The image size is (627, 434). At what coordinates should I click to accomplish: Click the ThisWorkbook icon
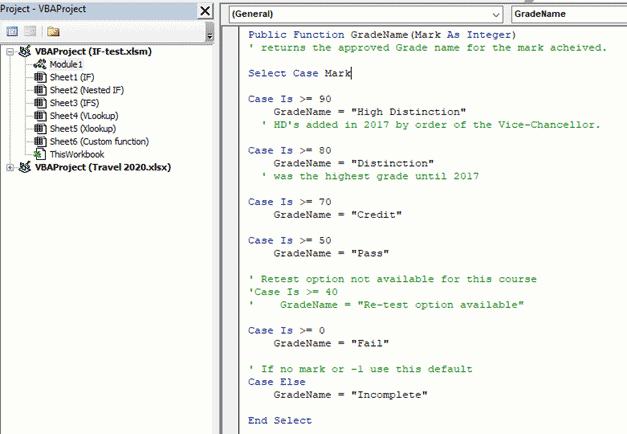[40, 154]
